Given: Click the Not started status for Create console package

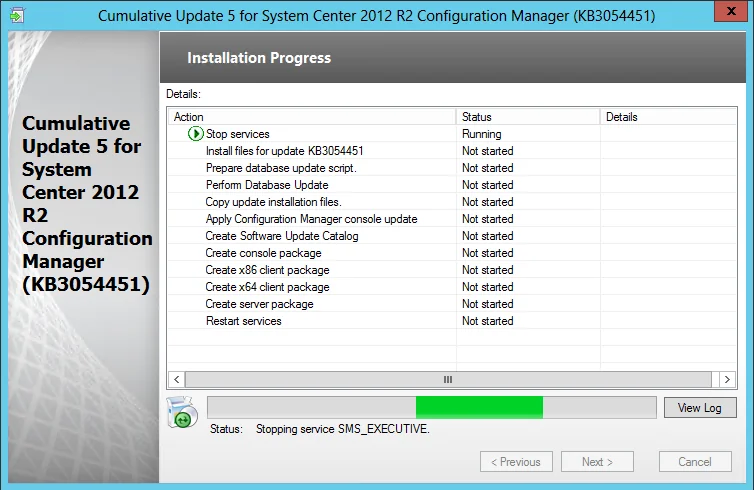Looking at the screenshot, I should click(x=488, y=253).
